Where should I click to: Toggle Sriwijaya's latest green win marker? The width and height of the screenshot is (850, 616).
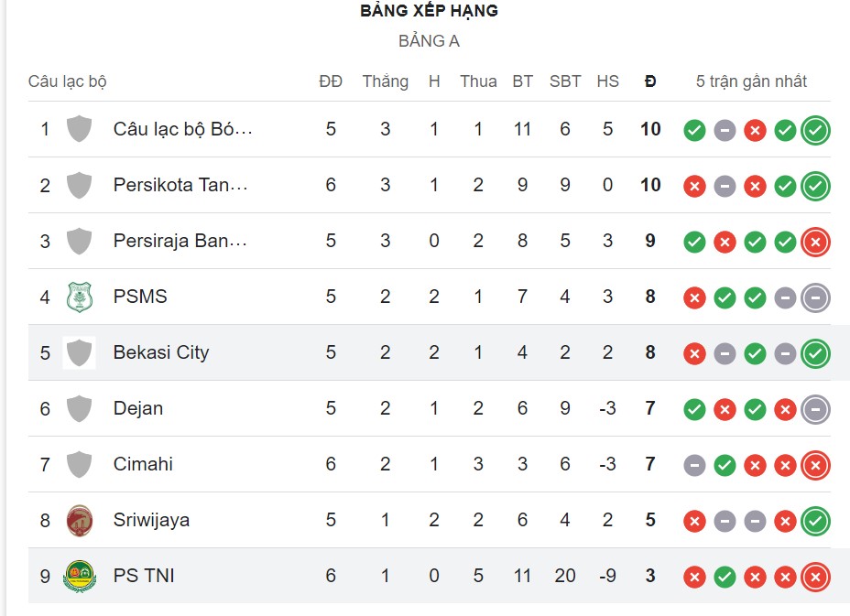click(814, 520)
